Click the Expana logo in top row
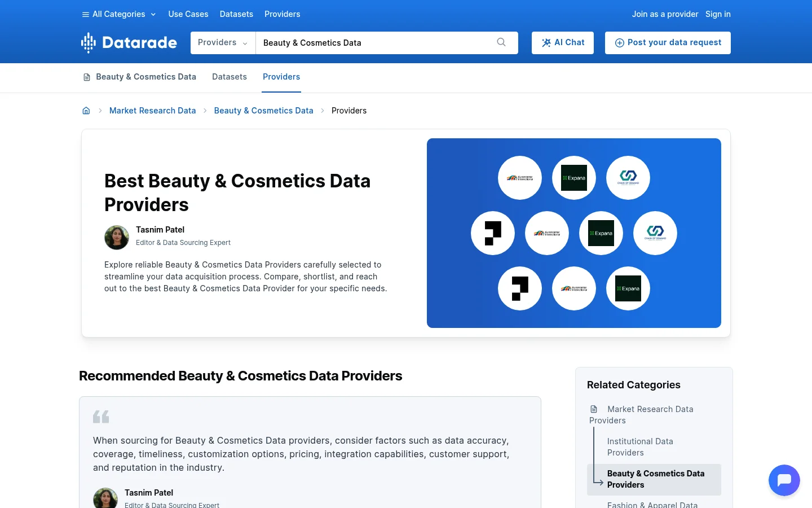 click(574, 178)
